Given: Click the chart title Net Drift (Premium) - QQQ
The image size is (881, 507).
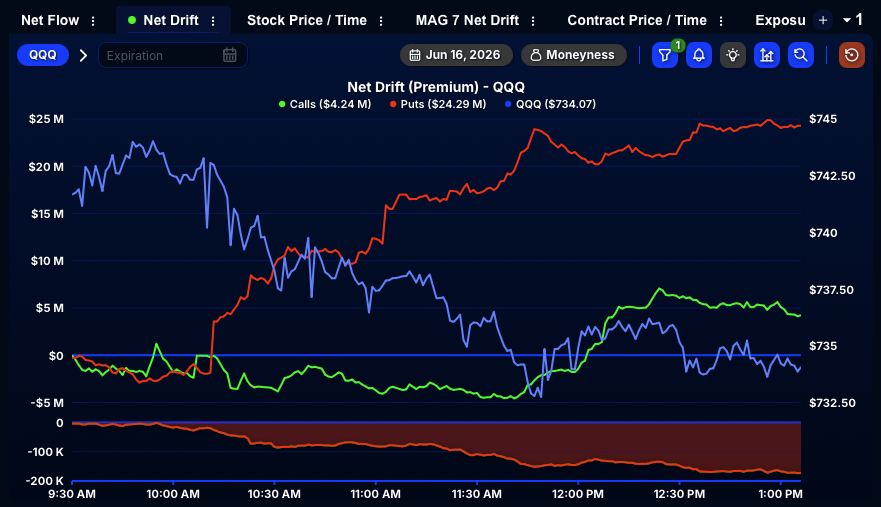Looking at the screenshot, I should click(436, 87).
